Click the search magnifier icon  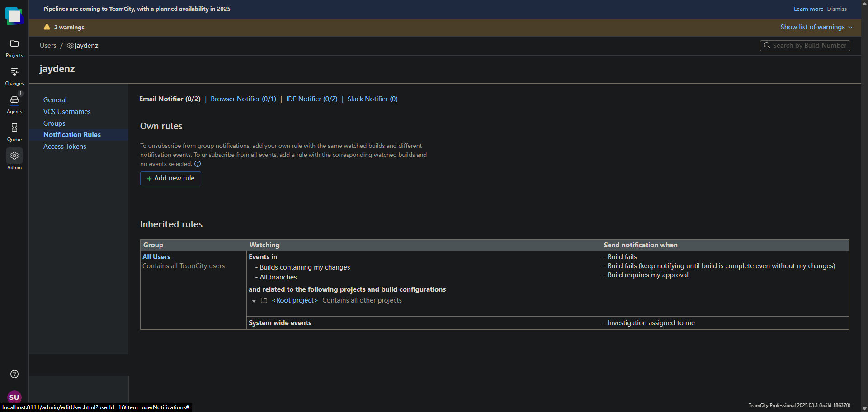(767, 46)
